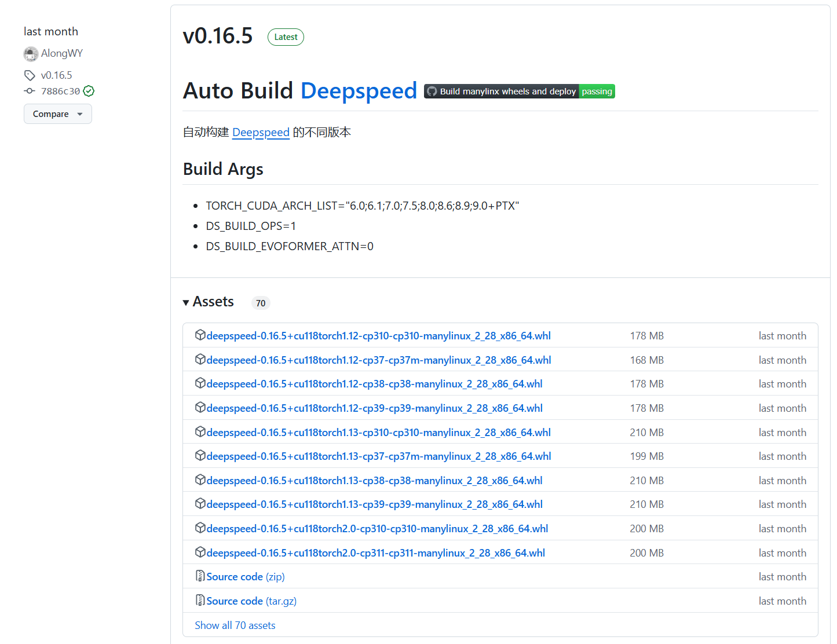Download deepspeed cu118torch1.12-cp38 wheel file
This screenshot has width=837, height=644.
375,384
